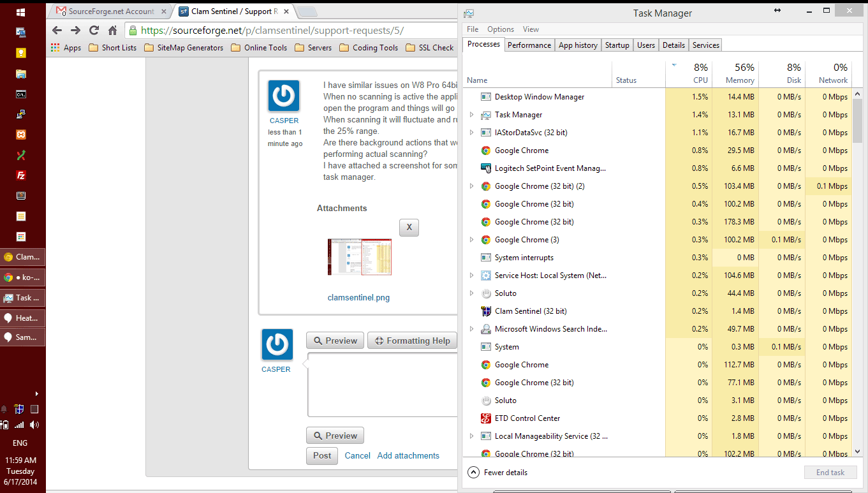The image size is (868, 493).
Task: Click the browser back arrow
Action: click(57, 30)
